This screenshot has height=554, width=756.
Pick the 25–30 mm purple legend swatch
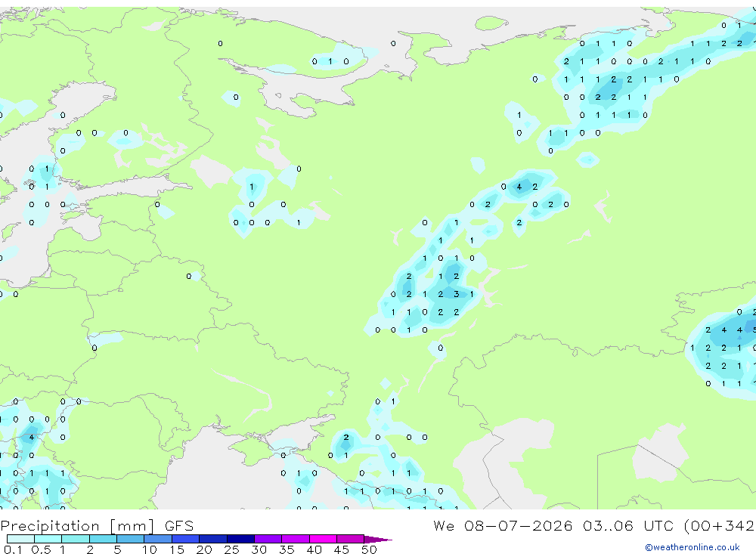coord(240,539)
